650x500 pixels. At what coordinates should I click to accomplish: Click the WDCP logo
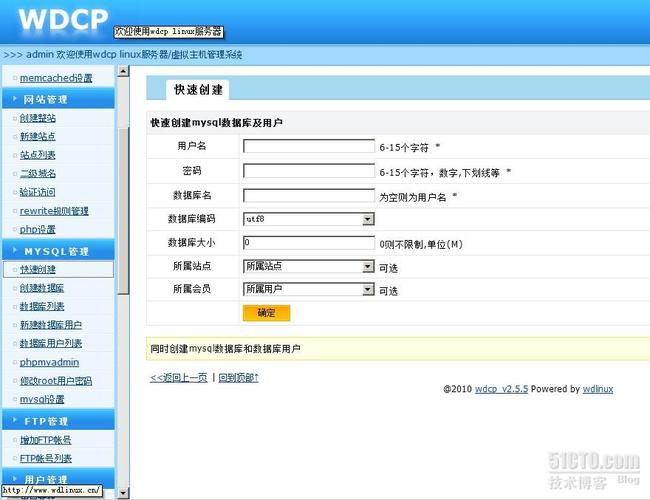click(x=63, y=19)
